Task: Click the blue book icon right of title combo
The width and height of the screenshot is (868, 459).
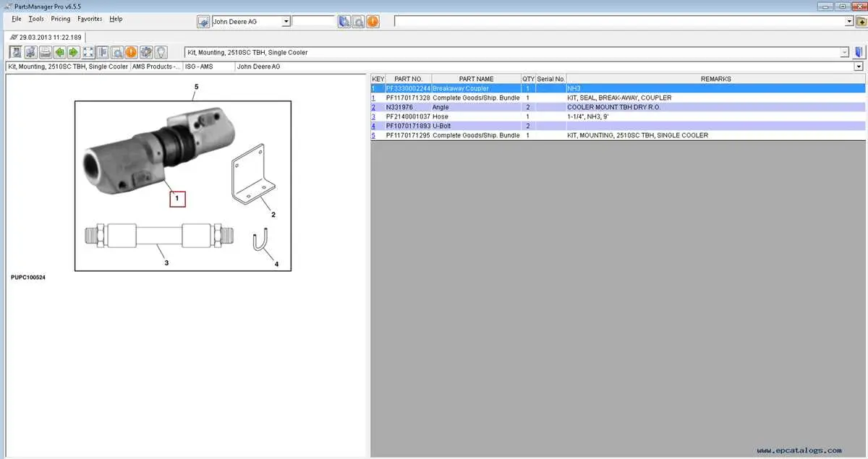Action: 859,52
